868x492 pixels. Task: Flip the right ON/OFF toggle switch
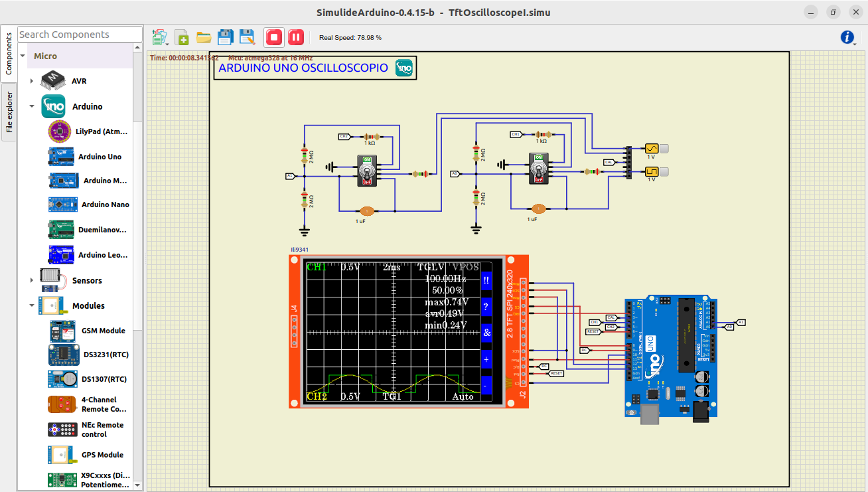[538, 169]
